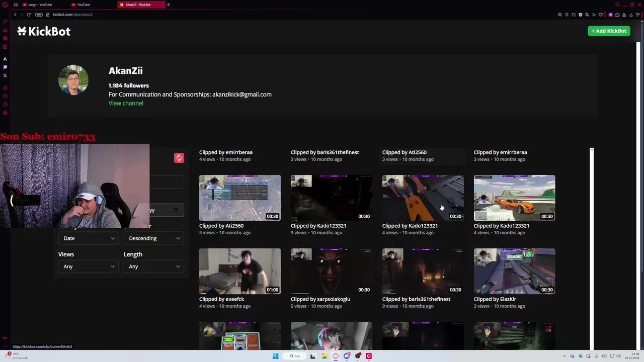Open the tab islands workspace icon

click(x=16, y=5)
